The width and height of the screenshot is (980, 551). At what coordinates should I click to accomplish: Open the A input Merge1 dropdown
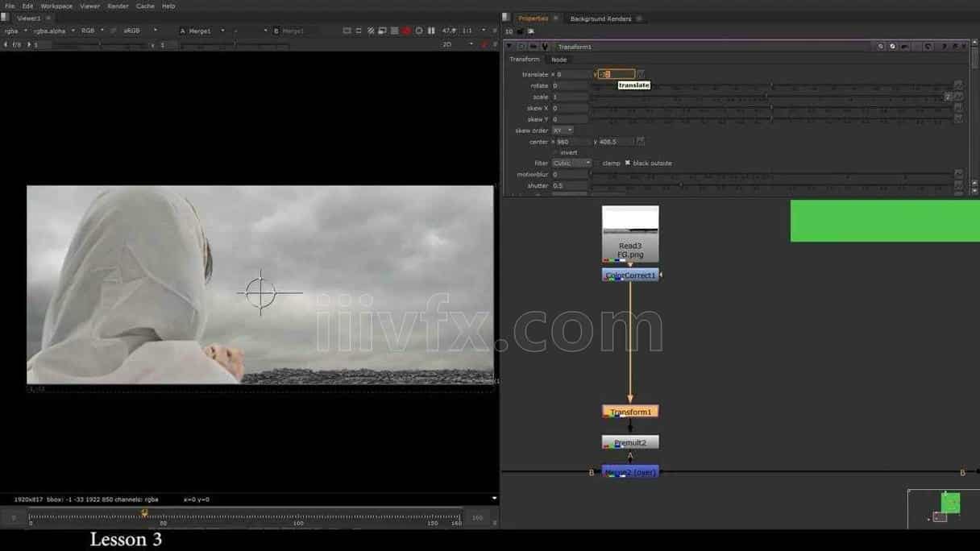[x=206, y=31]
